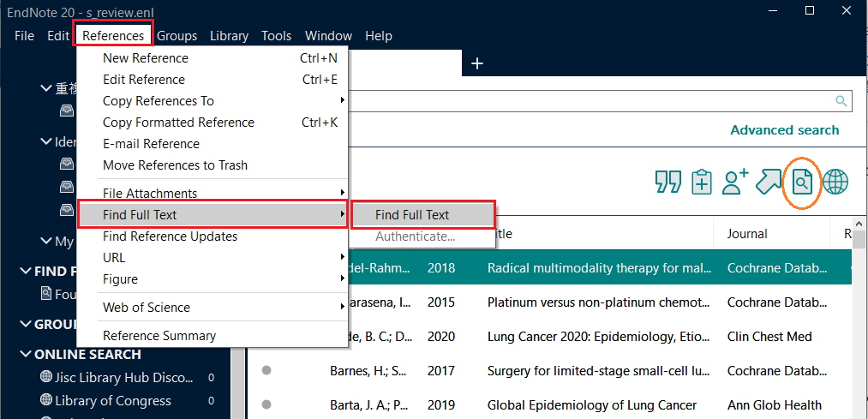
Task: Choose E-mail Reference menu item
Action: tap(213, 144)
